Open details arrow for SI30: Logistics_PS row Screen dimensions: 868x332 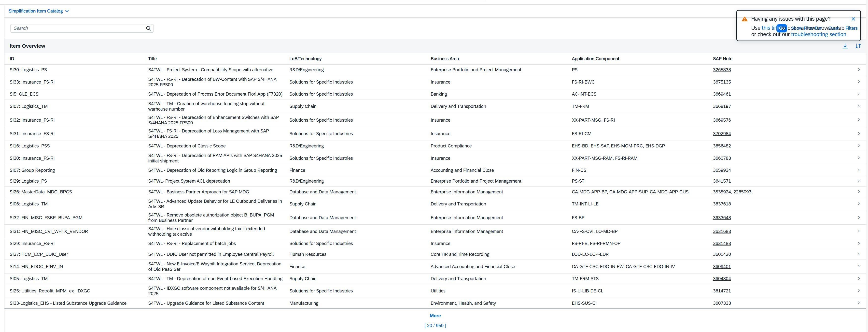[x=859, y=70]
